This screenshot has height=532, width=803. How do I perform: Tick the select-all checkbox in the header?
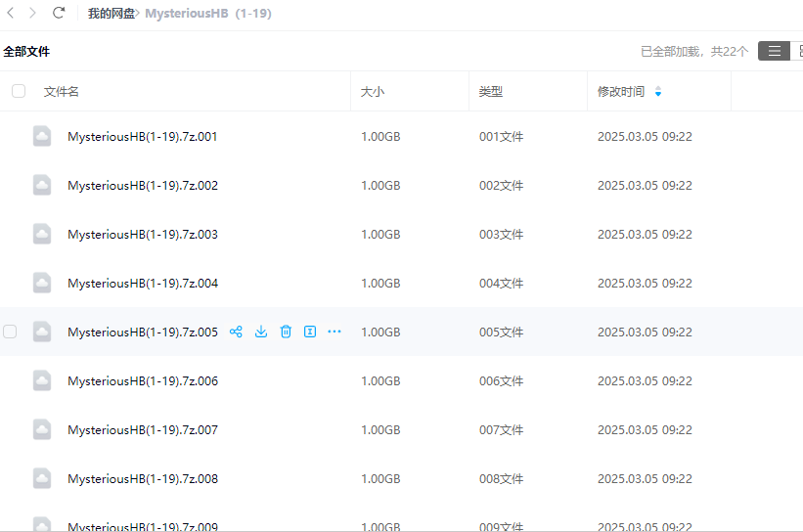pos(19,91)
